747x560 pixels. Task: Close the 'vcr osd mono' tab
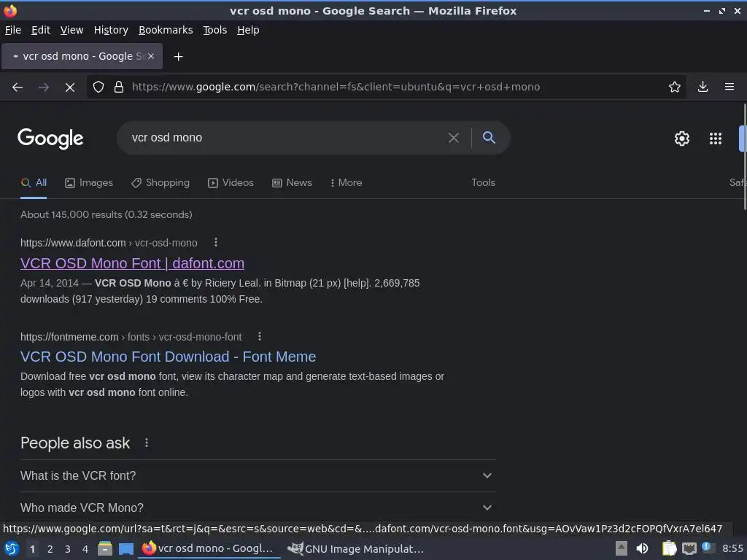150,56
